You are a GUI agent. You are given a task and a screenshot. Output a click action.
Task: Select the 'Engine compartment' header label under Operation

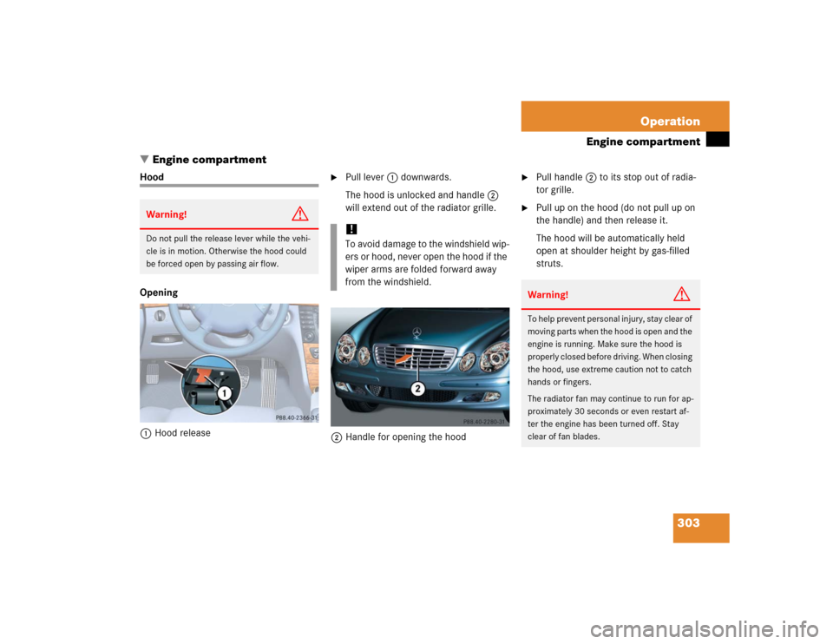click(x=643, y=141)
